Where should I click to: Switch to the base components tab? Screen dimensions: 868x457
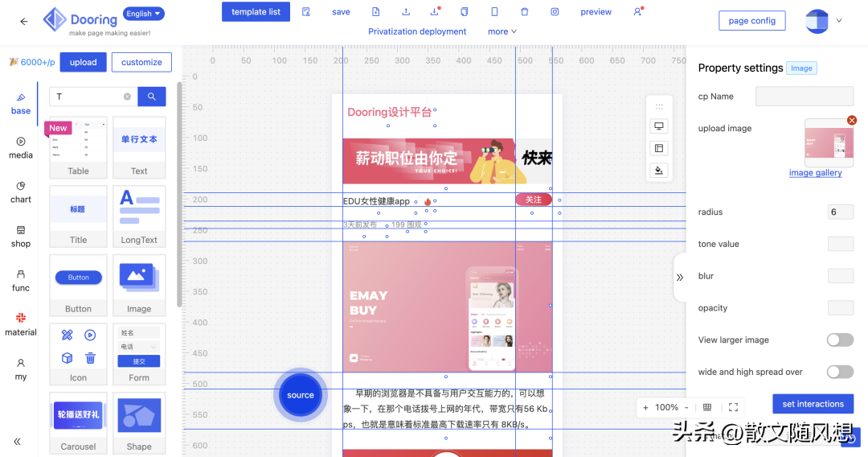pos(20,104)
